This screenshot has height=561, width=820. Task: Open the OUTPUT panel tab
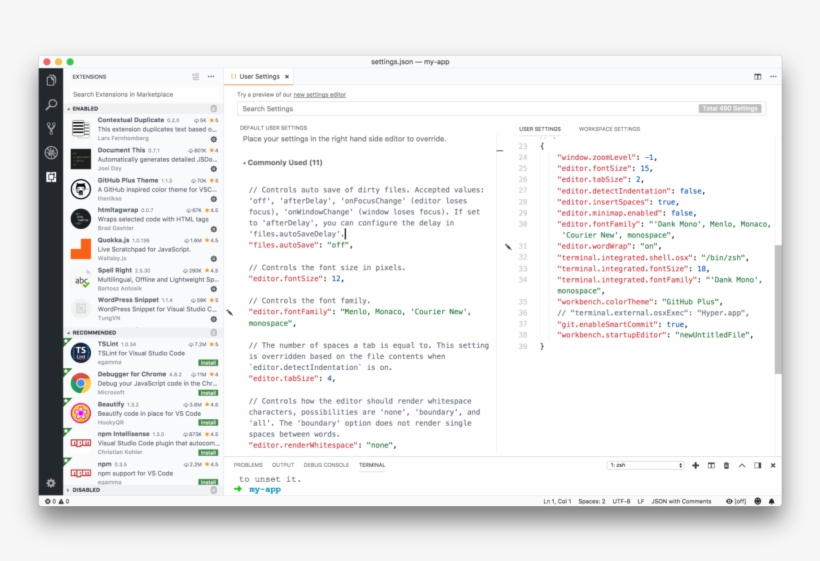coord(283,465)
